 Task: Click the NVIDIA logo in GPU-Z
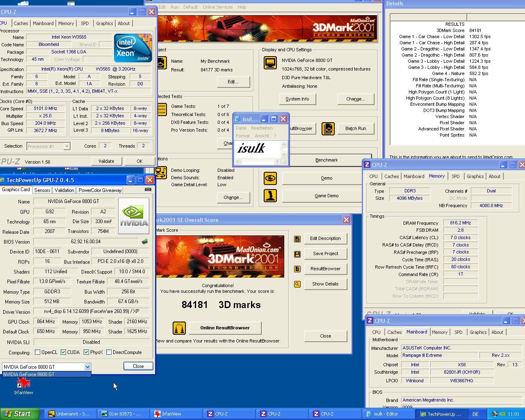(134, 216)
